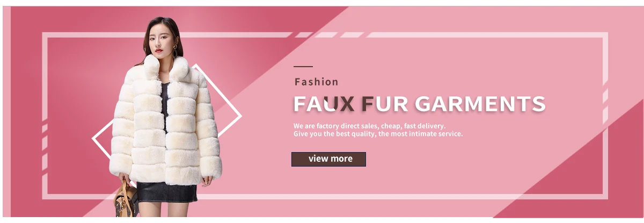
Task: Click the word "GARMENTS" in the headline
Action: pyautogui.click(x=480, y=103)
